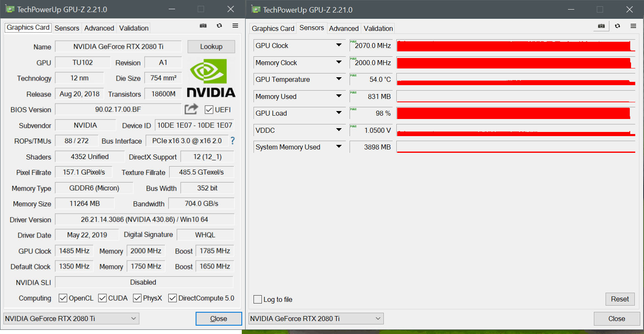This screenshot has width=644, height=334.
Task: Click the NVIDIA SLI field showing Disabled
Action: tap(144, 282)
